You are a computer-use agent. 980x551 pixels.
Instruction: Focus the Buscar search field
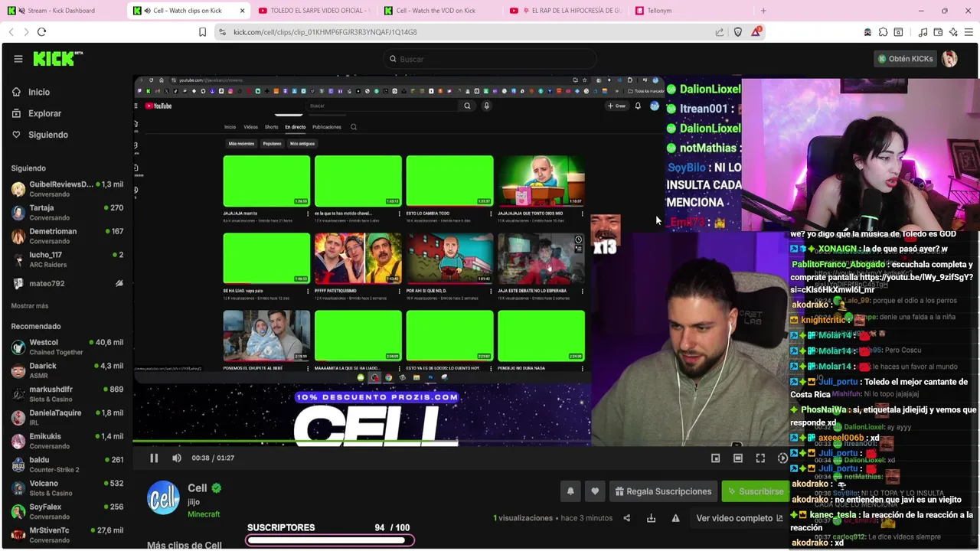(x=490, y=59)
